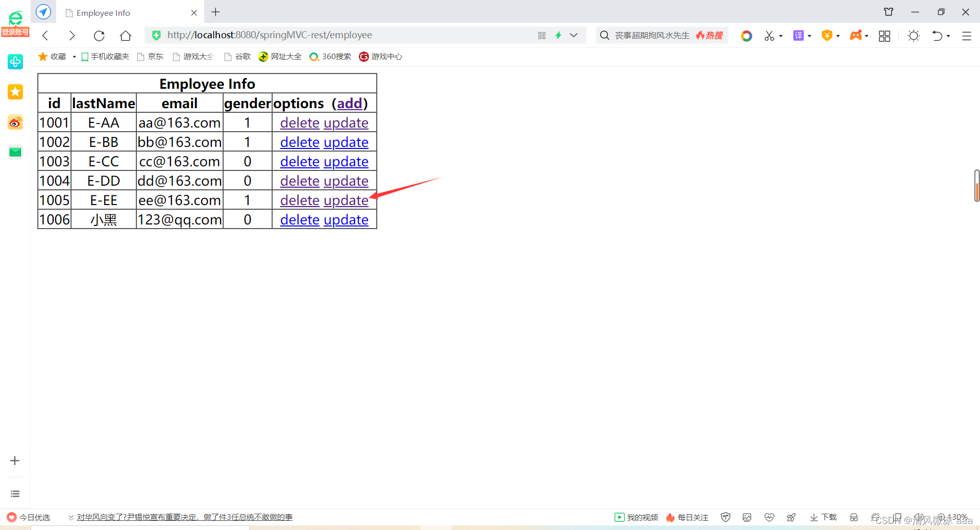Open the hamburger main menu
Screen dimensions: 980x530
tap(967, 36)
